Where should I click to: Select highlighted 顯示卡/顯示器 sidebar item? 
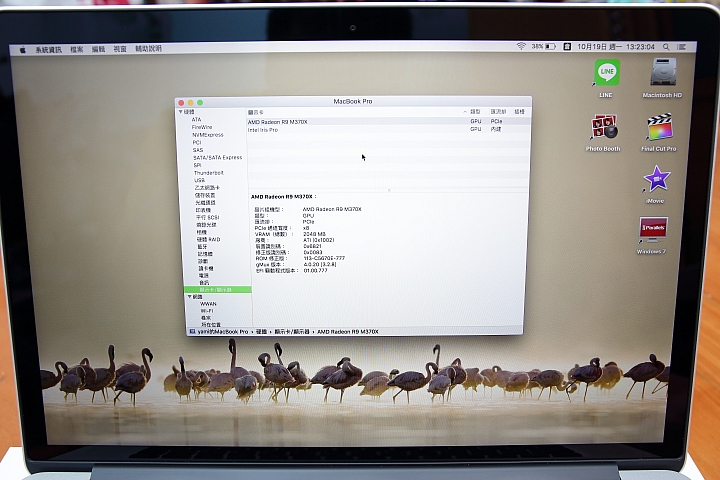[x=218, y=290]
